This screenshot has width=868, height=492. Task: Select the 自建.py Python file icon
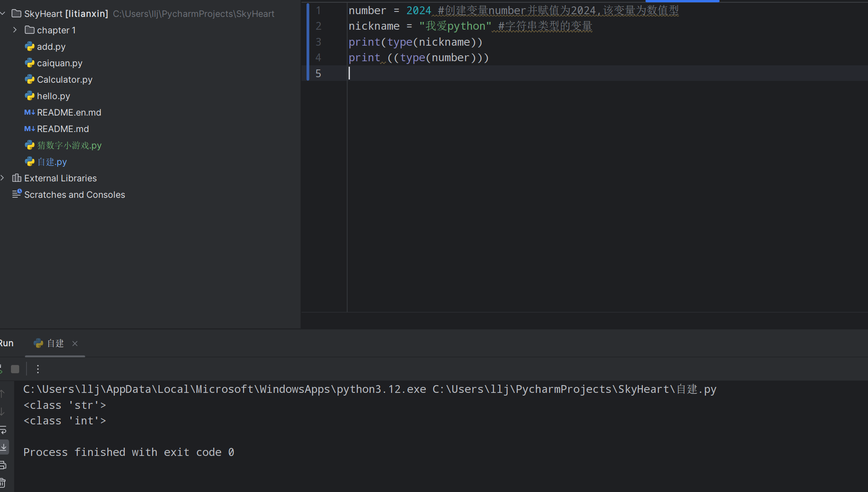pyautogui.click(x=30, y=162)
